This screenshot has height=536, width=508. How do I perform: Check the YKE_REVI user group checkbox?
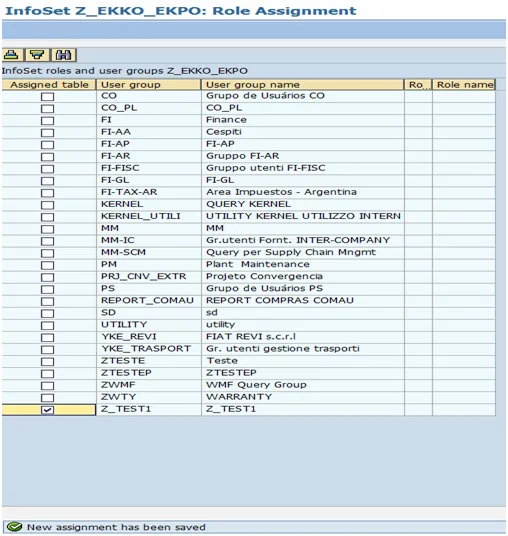pyautogui.click(x=48, y=337)
